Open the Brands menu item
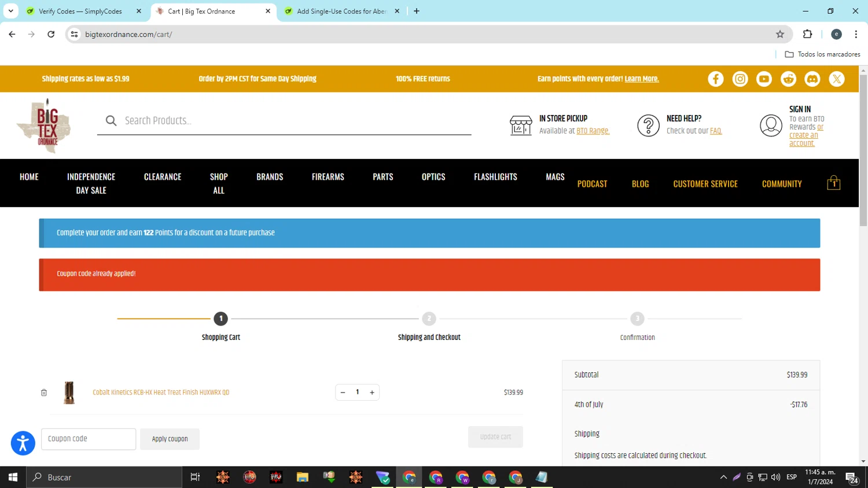Screen dimensions: 868x488 point(270,177)
